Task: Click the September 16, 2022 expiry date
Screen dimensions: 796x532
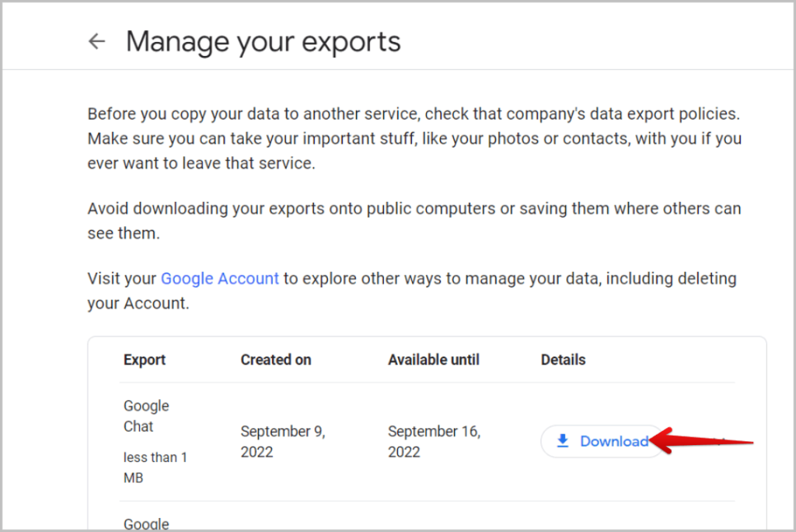Action: (x=434, y=441)
